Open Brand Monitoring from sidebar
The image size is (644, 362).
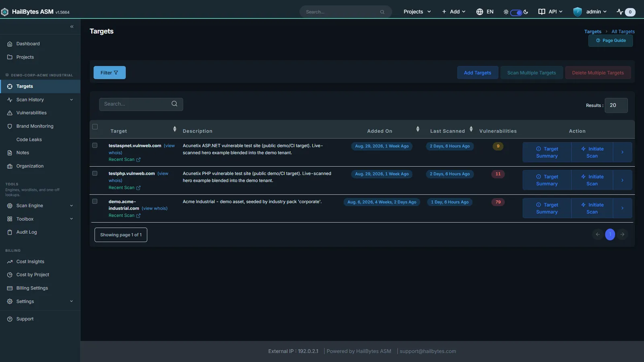pyautogui.click(x=40, y=126)
